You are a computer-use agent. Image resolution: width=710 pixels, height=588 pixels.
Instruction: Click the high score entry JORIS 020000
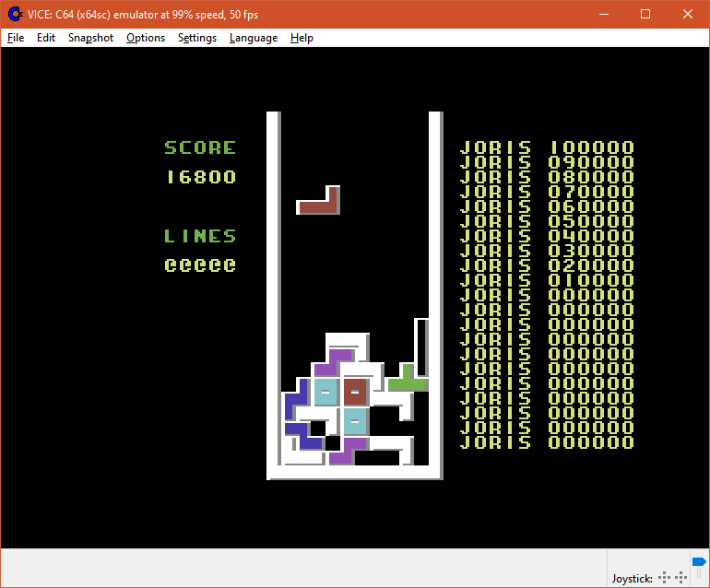(x=547, y=265)
